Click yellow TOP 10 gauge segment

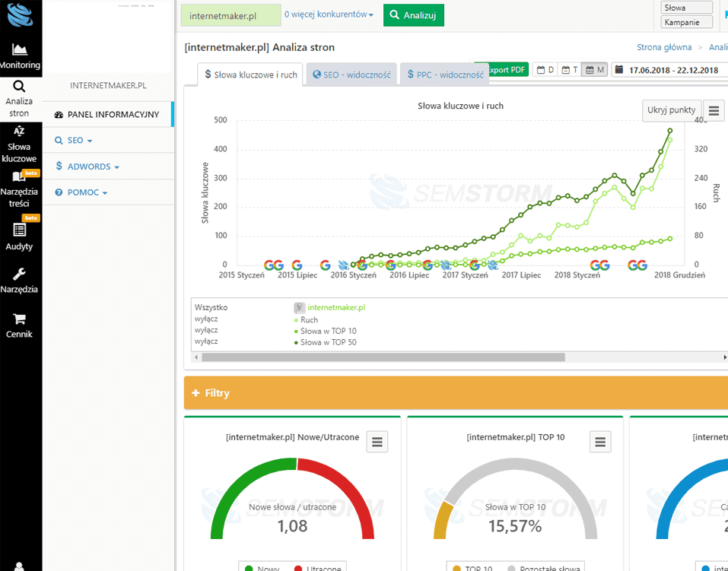(x=442, y=520)
